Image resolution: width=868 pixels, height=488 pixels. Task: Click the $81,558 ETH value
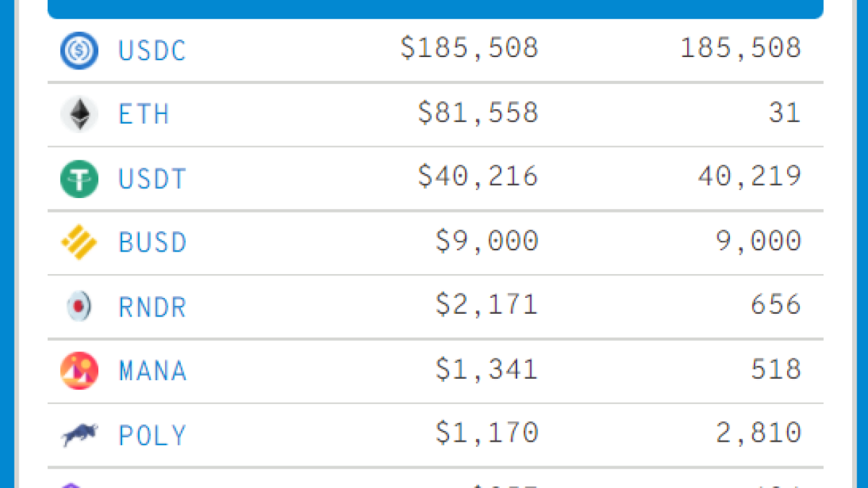click(x=478, y=113)
